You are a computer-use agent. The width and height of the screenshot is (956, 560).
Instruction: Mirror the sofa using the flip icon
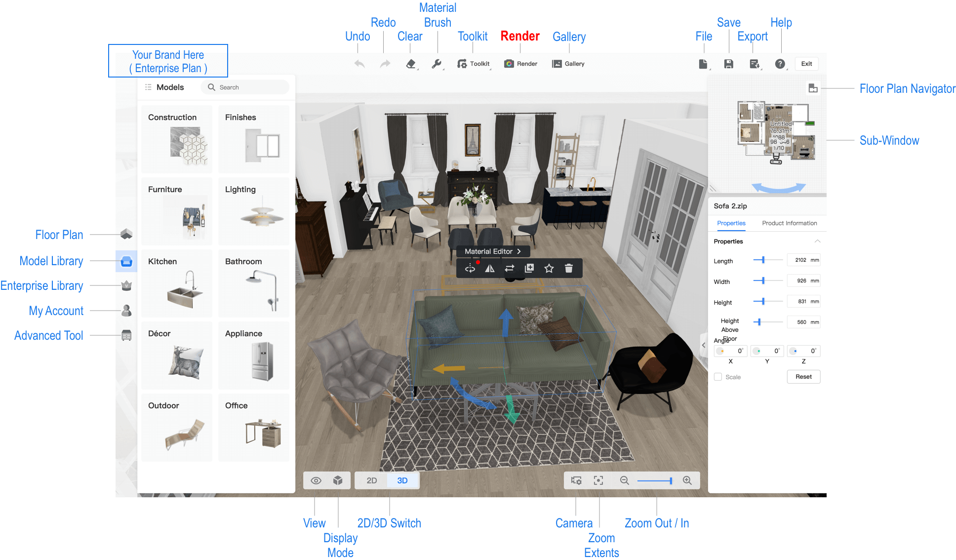coord(489,268)
